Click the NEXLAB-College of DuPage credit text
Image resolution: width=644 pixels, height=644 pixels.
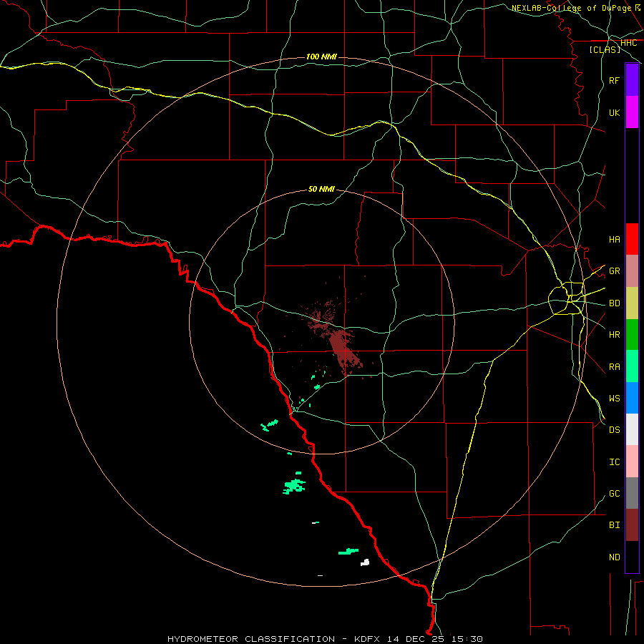pos(571,8)
